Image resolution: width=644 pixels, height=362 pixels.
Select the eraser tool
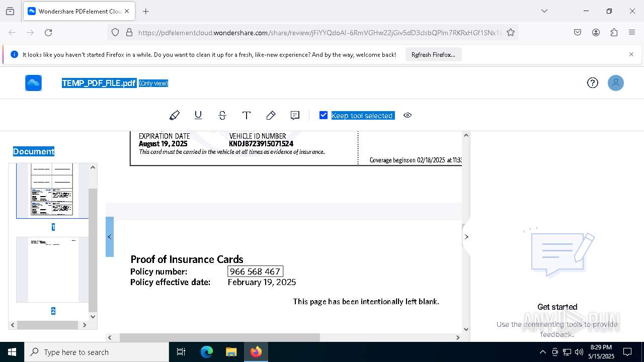coord(271,116)
